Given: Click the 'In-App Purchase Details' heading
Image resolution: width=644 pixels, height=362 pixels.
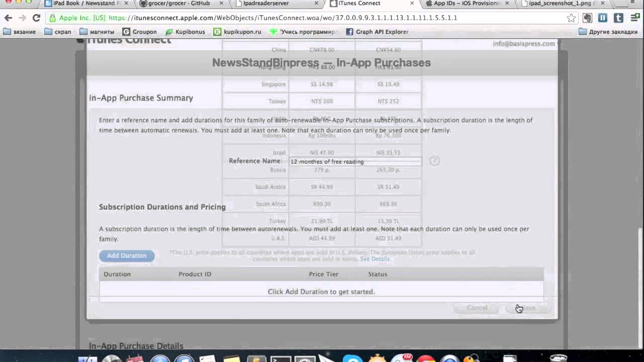Looking at the screenshot, I should click(136, 346).
